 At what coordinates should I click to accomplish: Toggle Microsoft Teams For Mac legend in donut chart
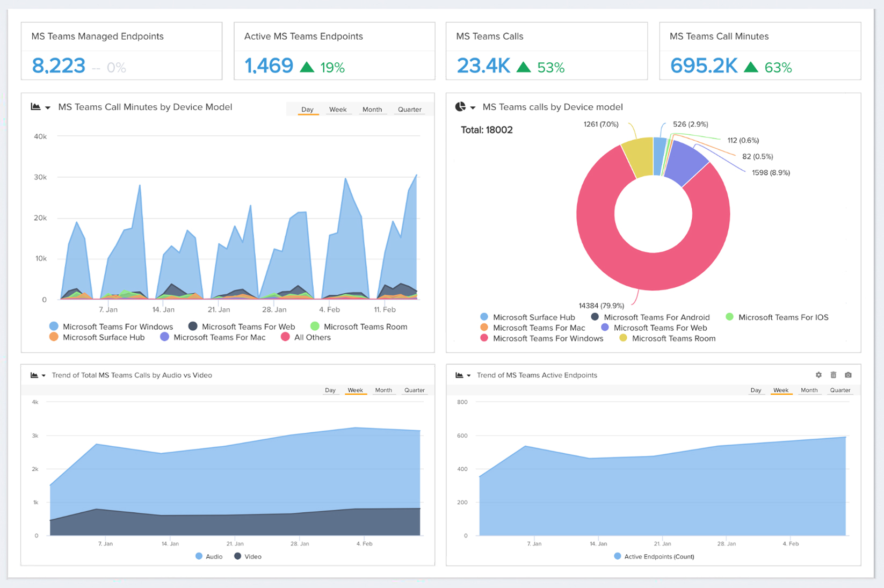click(533, 328)
